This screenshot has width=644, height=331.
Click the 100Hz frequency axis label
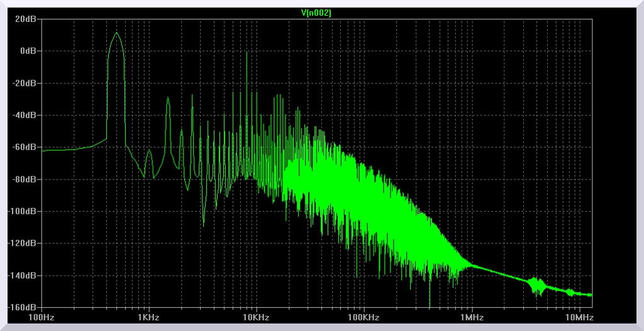(x=42, y=318)
